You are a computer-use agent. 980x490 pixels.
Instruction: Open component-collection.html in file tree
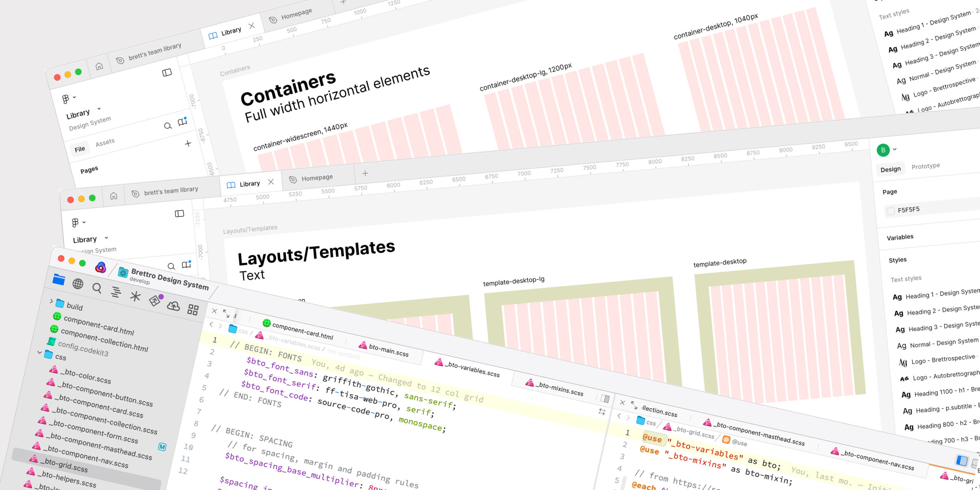coord(104,340)
